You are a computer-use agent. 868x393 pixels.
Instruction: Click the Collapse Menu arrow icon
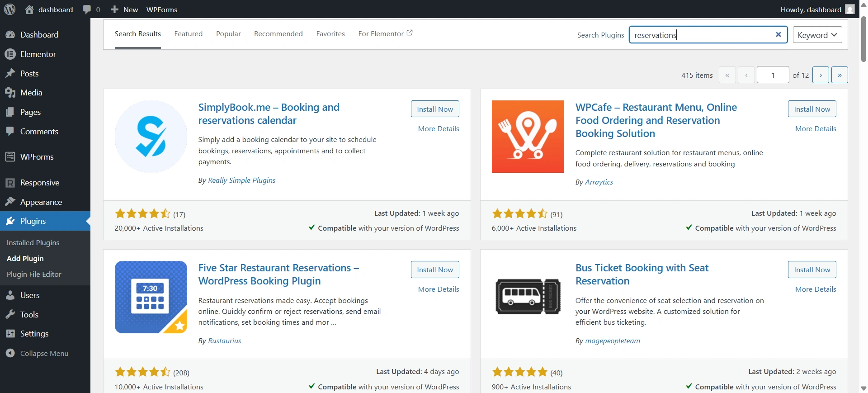[x=10, y=353]
